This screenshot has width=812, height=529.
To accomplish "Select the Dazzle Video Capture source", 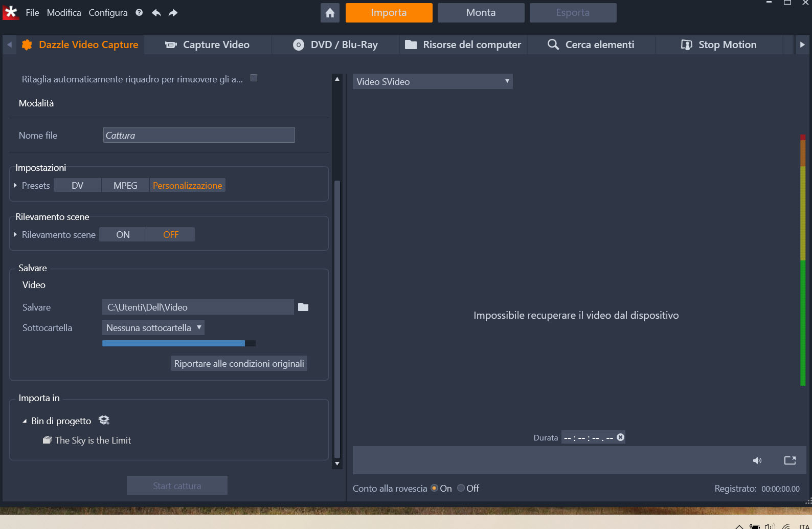I will (x=80, y=45).
